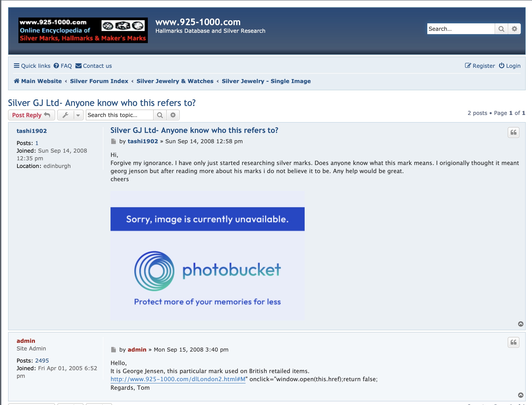Click the site logo banner image
Viewport: 532px width, 405px height.
click(x=83, y=30)
